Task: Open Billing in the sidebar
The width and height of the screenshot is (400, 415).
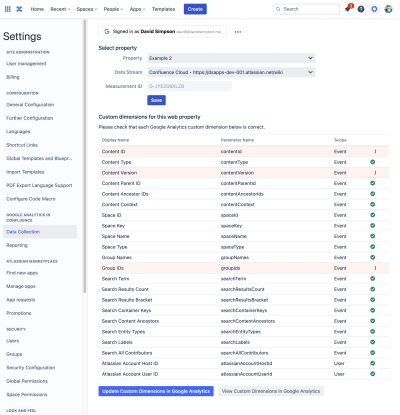Action: click(x=13, y=77)
